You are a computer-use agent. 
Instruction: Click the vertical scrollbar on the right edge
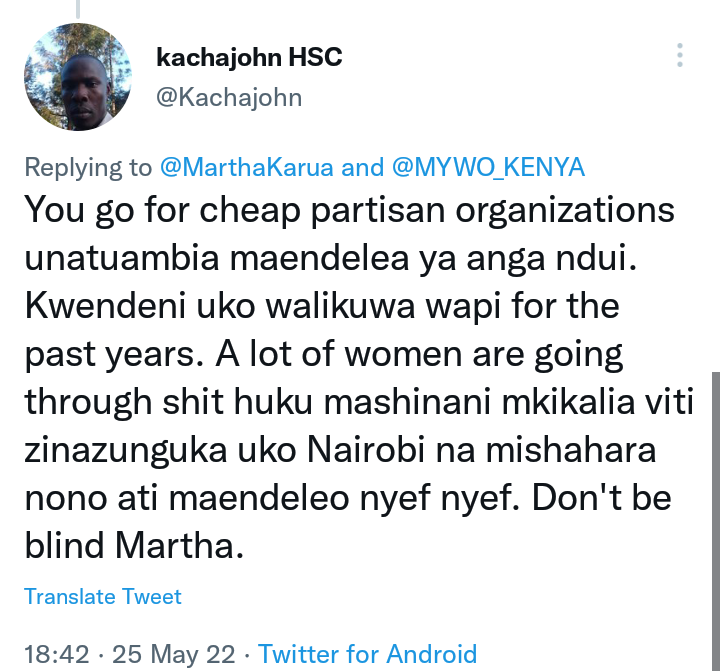[x=715, y=521]
